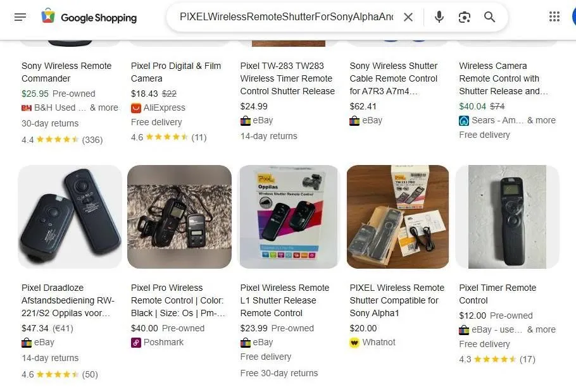Click the eBay icon under Pixel TW-283 listing

pos(246,120)
